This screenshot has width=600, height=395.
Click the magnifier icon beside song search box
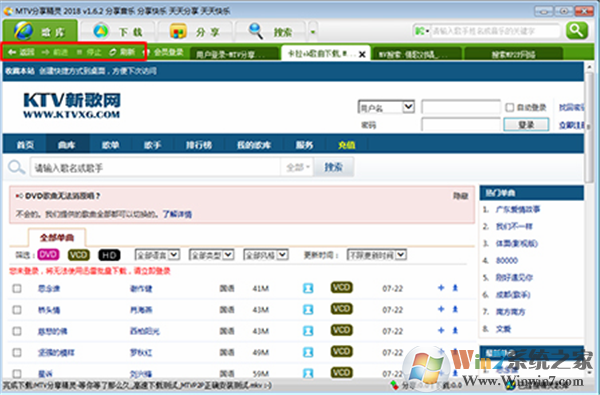[16, 167]
